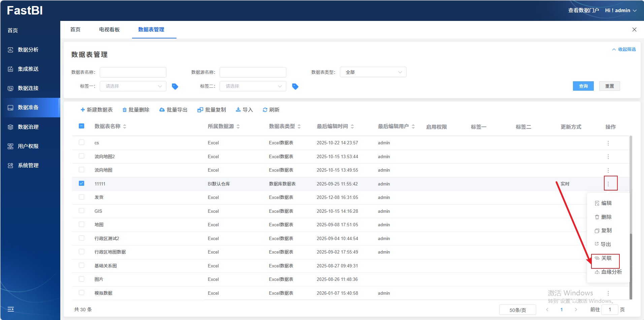Sort by 最后编辑用户 column
The image size is (644, 320).
(x=413, y=127)
